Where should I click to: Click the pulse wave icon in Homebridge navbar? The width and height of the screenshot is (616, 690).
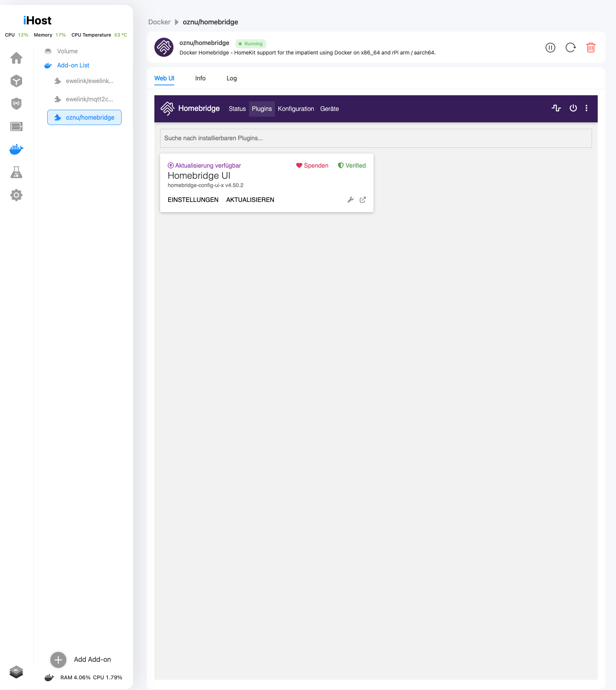coord(556,108)
